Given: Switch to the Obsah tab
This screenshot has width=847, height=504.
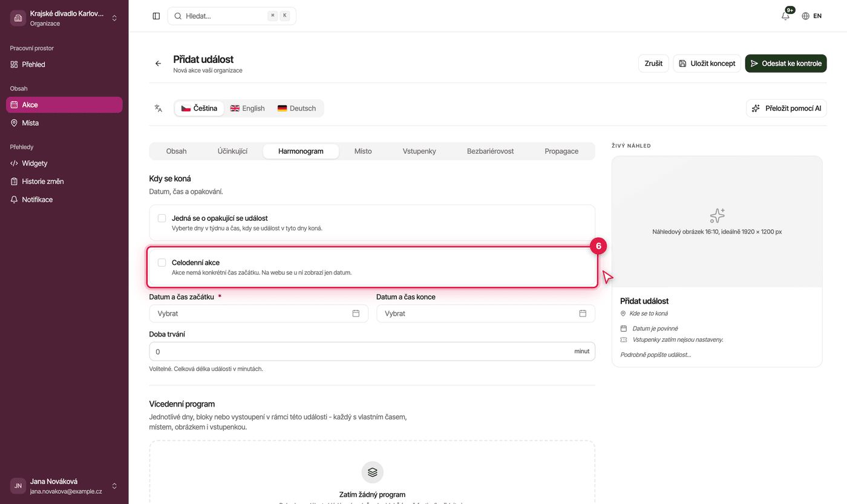Looking at the screenshot, I should pyautogui.click(x=177, y=151).
